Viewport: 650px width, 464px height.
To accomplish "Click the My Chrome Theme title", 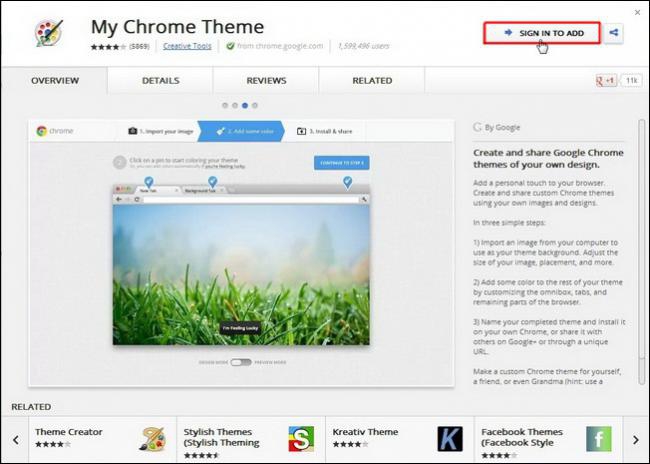I will (x=177, y=27).
